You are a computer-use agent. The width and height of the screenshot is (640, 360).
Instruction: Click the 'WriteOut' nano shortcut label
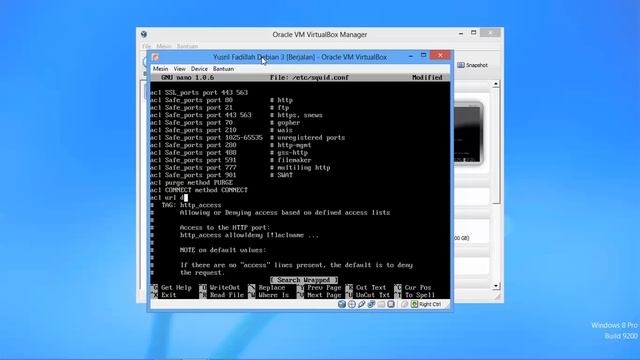[225, 288]
